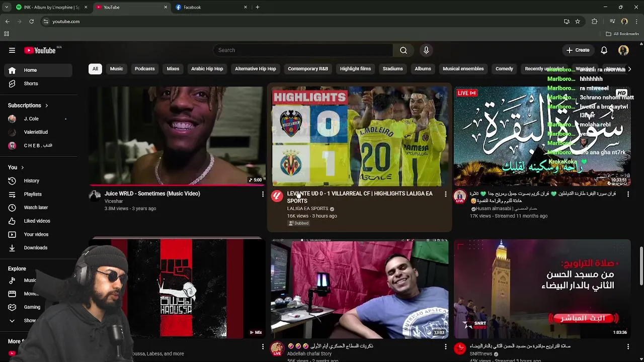
Task: Open Surat Al-Baqarah live stream thumbnail
Action: pos(542,136)
